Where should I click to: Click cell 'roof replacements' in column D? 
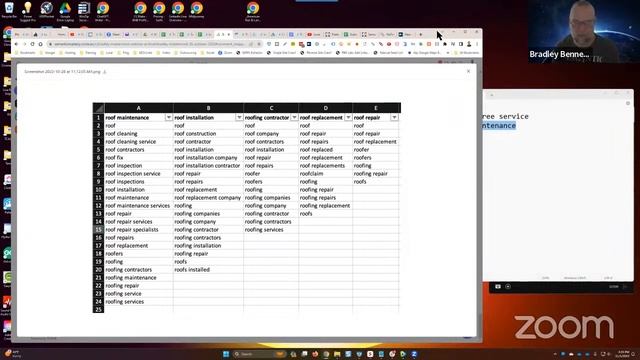[x=325, y=166]
